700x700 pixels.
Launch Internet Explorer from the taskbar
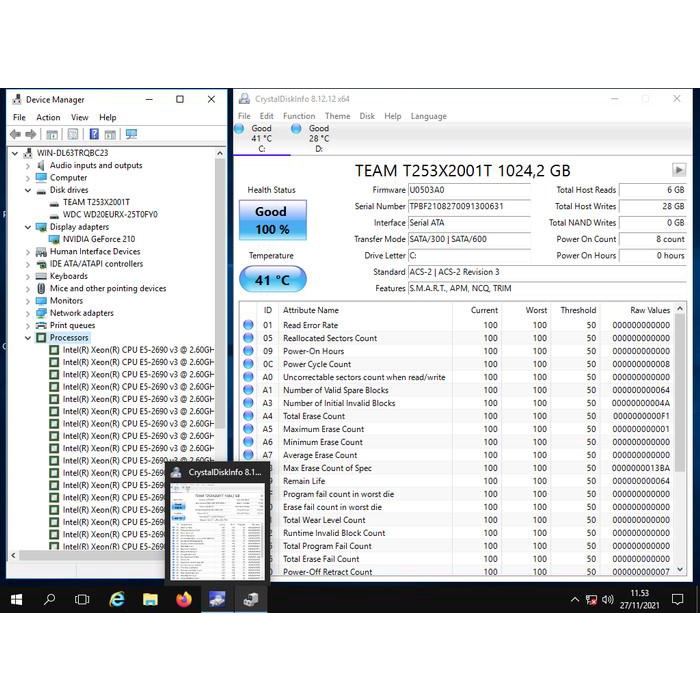coord(117,600)
